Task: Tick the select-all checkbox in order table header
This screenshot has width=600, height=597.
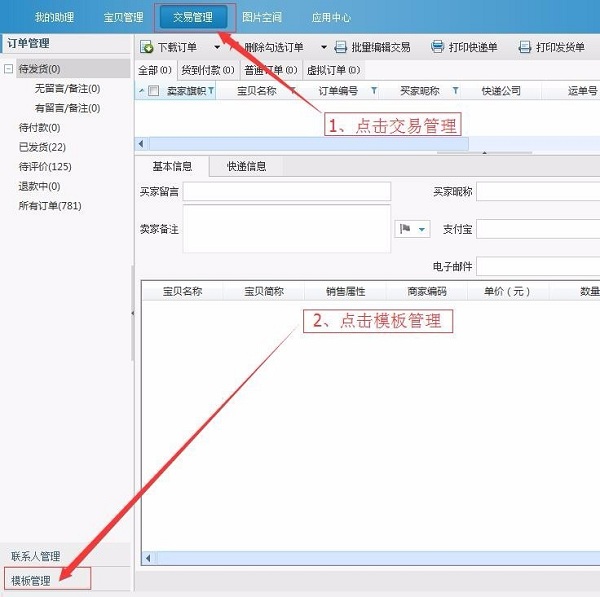Action: pos(153,91)
